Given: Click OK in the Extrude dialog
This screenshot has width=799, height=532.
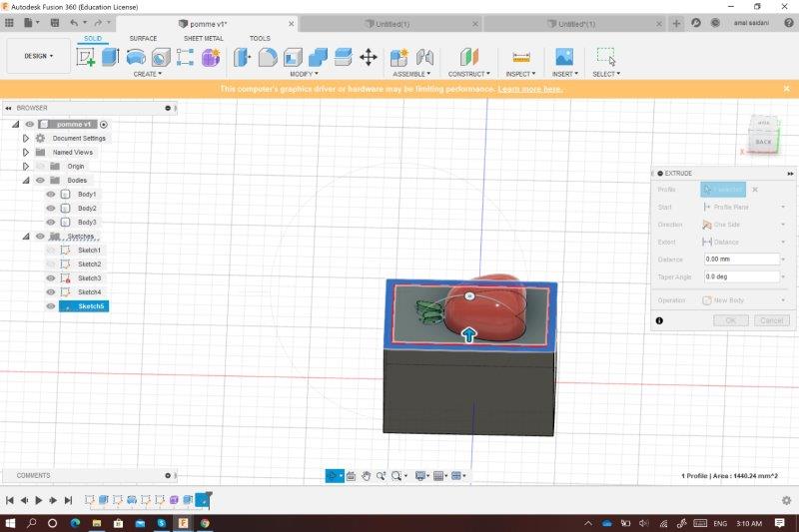Looking at the screenshot, I should pos(731,320).
